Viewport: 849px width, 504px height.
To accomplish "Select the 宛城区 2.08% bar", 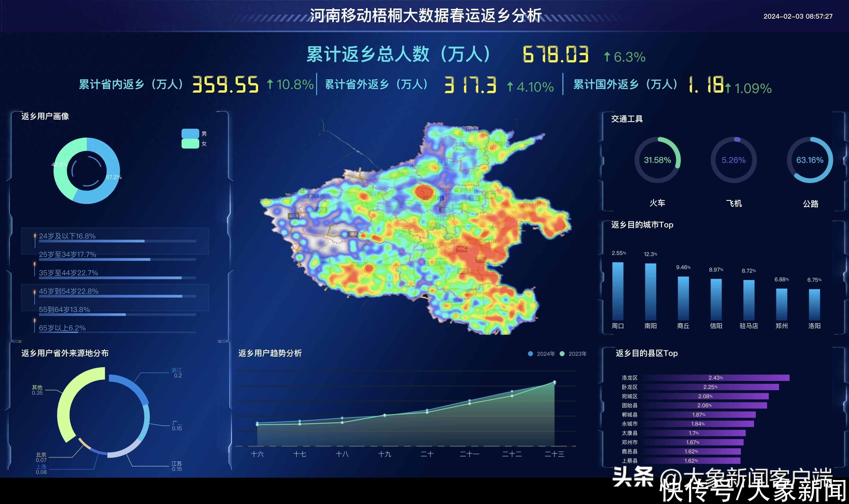I will (705, 396).
